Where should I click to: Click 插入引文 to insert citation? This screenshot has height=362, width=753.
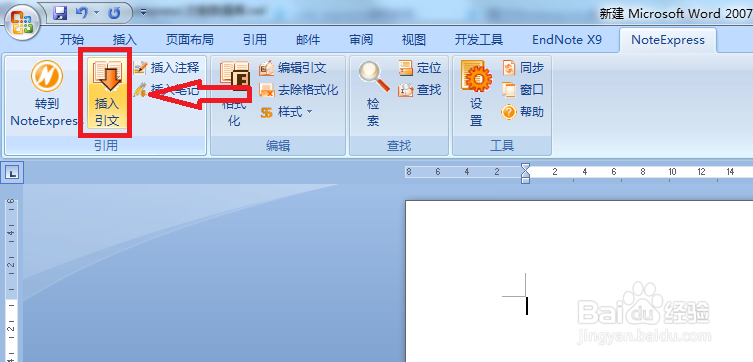click(x=107, y=94)
